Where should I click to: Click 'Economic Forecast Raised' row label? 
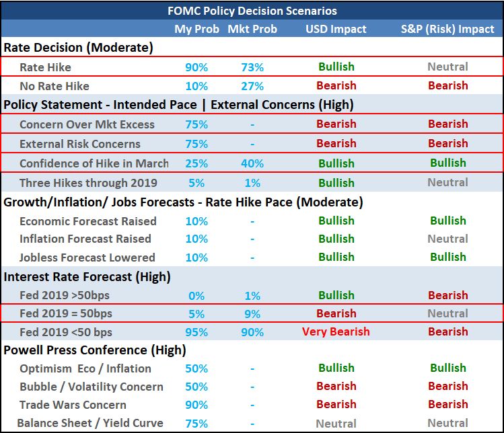tap(88, 221)
